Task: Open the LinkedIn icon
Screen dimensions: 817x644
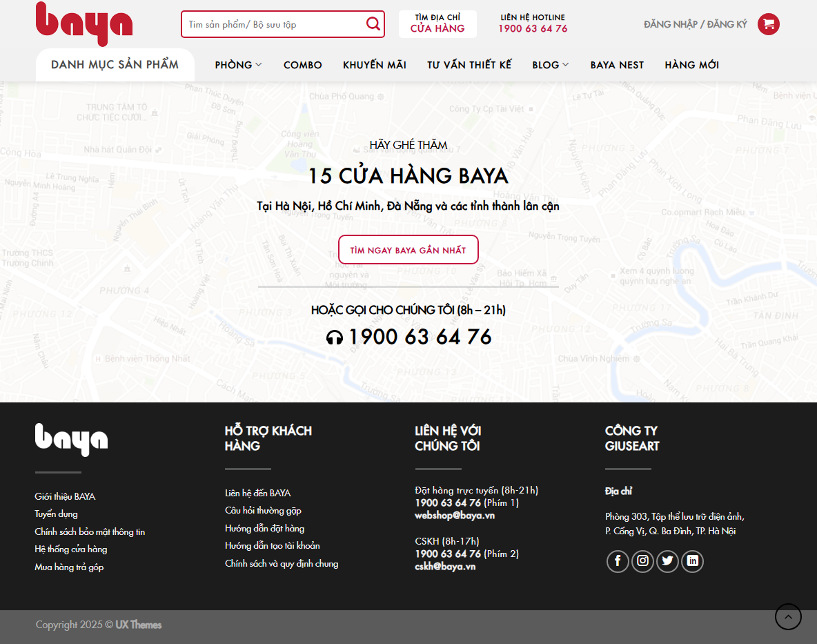Action: pos(692,561)
